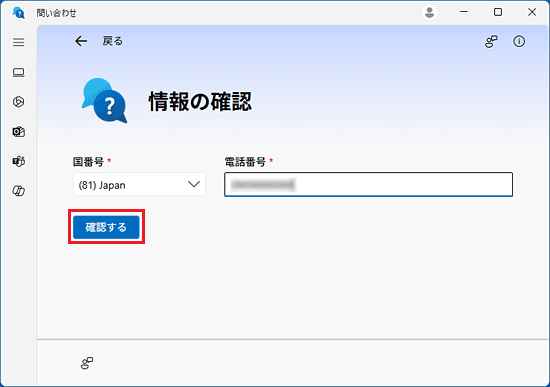Open the Microsoft 365 sidebar icon
The width and height of the screenshot is (550, 387).
[19, 102]
